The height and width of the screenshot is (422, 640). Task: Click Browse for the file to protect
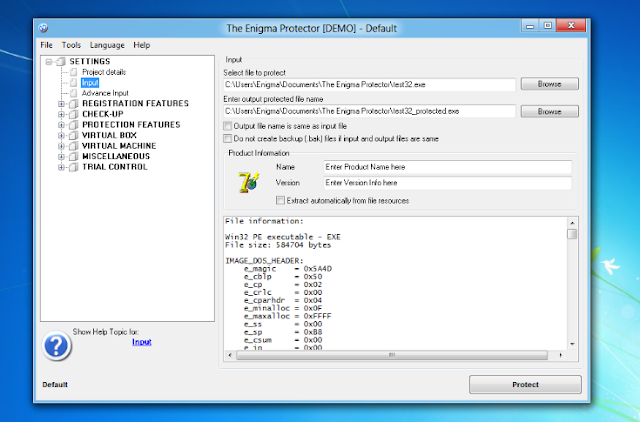(549, 84)
